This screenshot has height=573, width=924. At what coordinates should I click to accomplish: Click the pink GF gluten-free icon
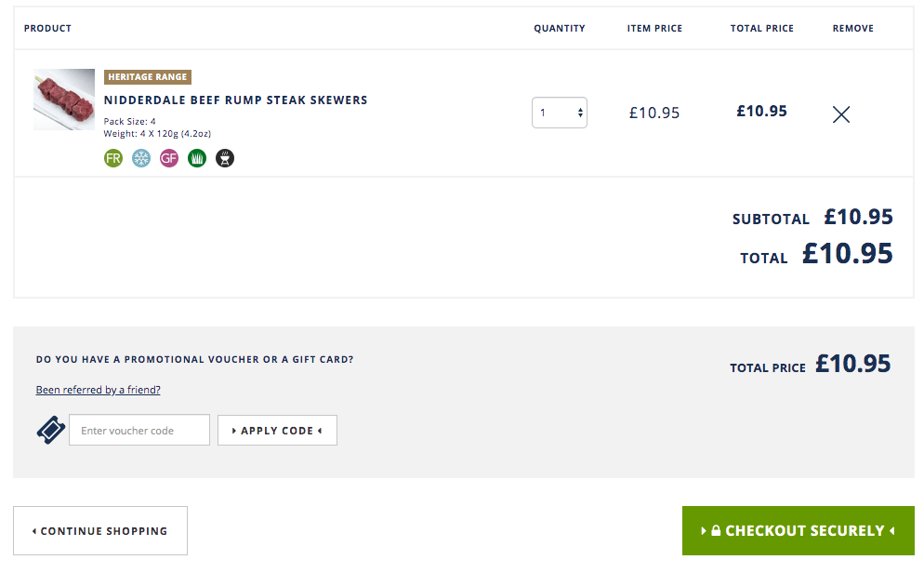click(x=169, y=158)
